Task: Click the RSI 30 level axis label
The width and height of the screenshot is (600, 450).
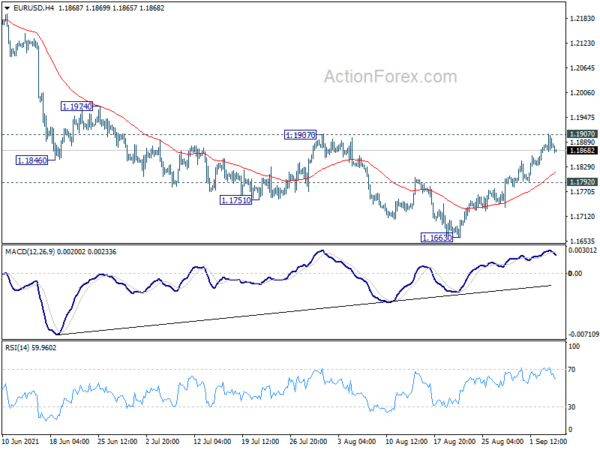Action: [x=572, y=407]
